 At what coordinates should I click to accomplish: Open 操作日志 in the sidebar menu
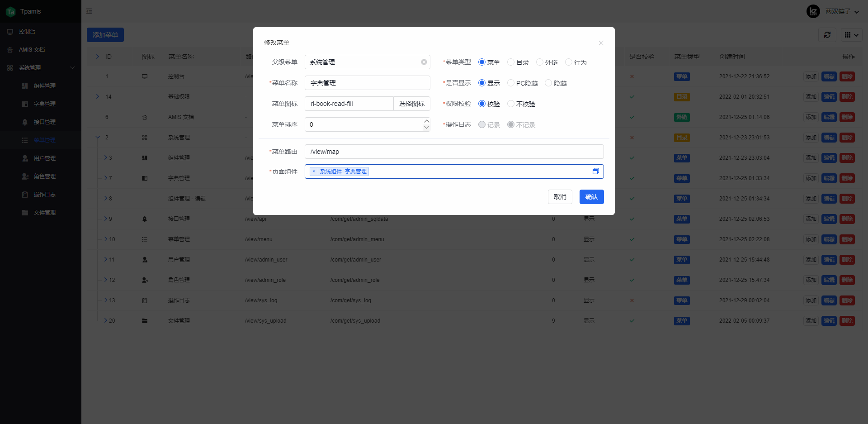tap(41, 195)
